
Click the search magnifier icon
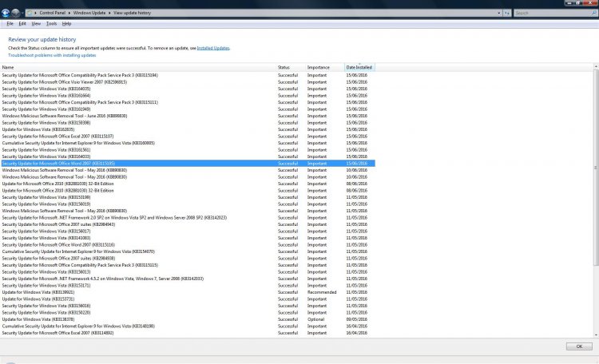(594, 13)
